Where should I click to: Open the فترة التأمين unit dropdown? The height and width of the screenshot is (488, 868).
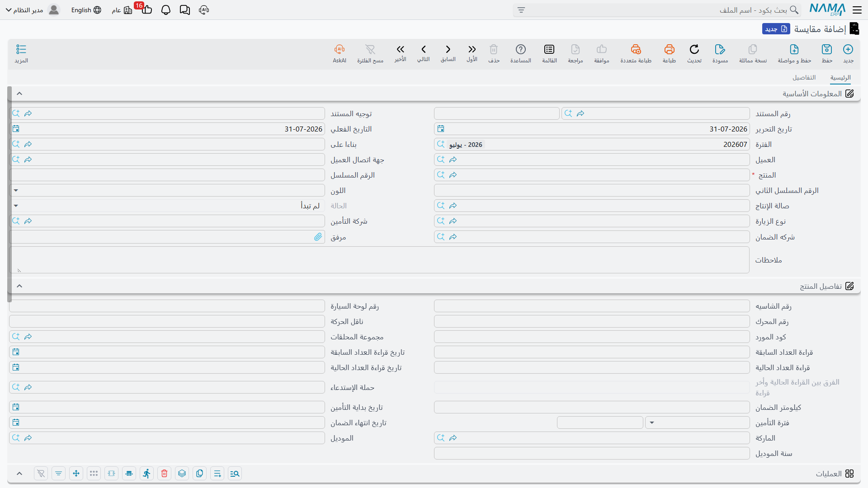click(652, 423)
